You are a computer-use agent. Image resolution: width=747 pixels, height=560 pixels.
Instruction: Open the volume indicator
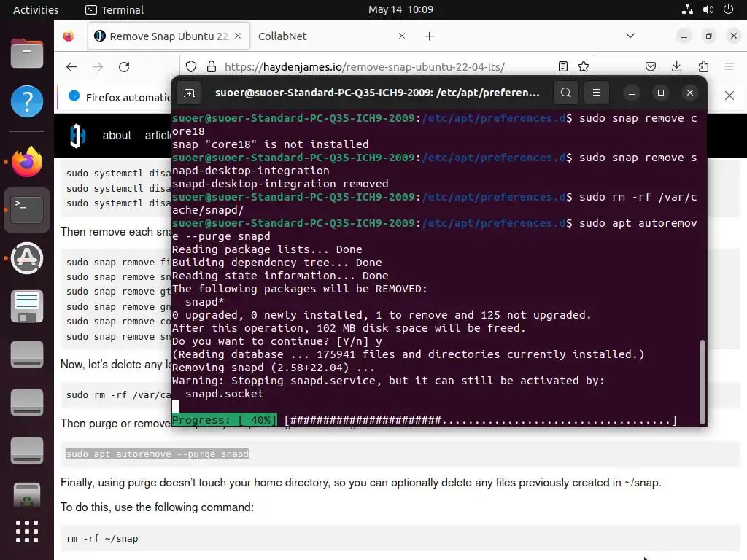708,9
